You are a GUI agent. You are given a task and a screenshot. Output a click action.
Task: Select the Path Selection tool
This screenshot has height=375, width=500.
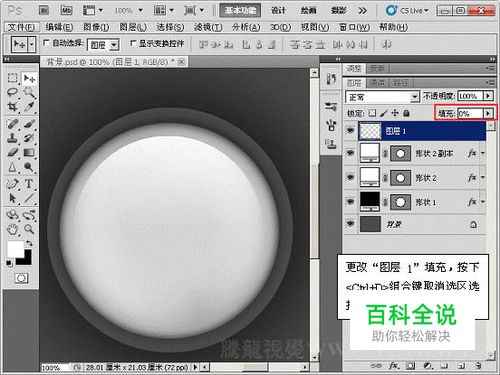(x=13, y=198)
